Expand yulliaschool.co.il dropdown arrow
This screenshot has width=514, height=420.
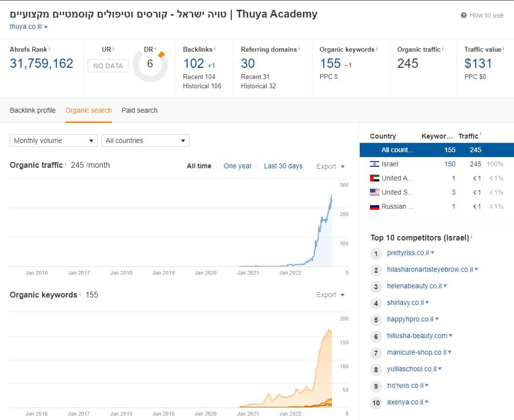click(x=440, y=369)
